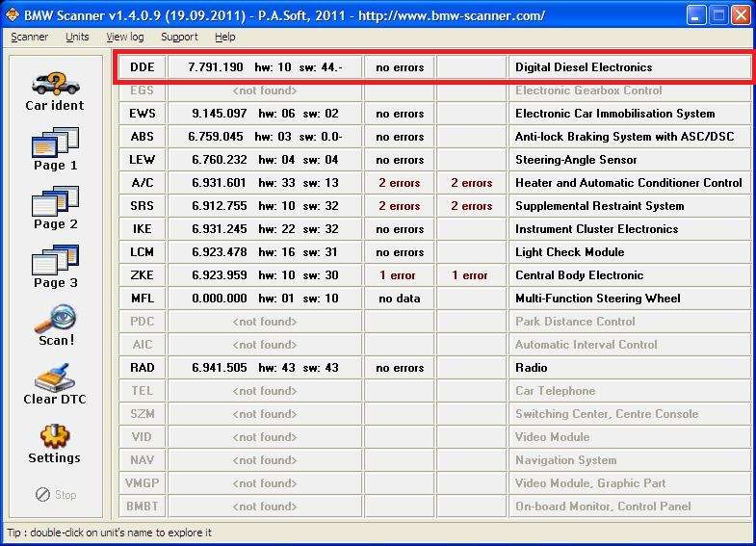Open the Units menu
Screen dimensions: 756x546
click(77, 37)
